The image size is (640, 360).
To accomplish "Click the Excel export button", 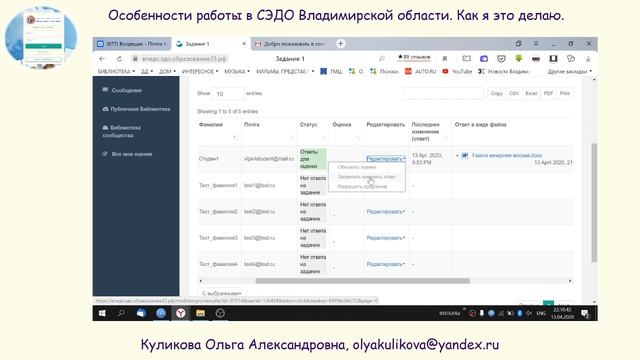I will [x=531, y=93].
